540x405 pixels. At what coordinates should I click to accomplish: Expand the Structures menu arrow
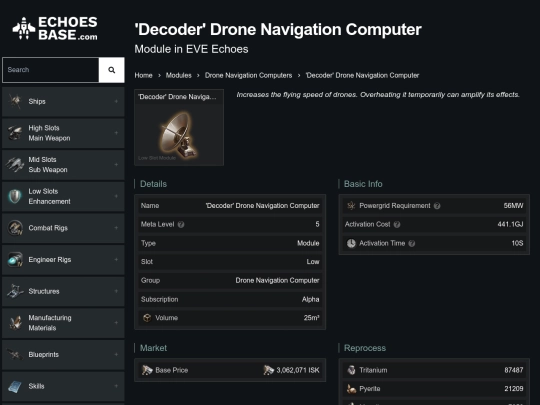pos(116,291)
